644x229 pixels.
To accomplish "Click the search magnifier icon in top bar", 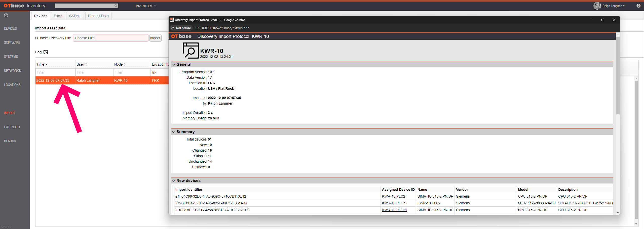I will [x=116, y=6].
